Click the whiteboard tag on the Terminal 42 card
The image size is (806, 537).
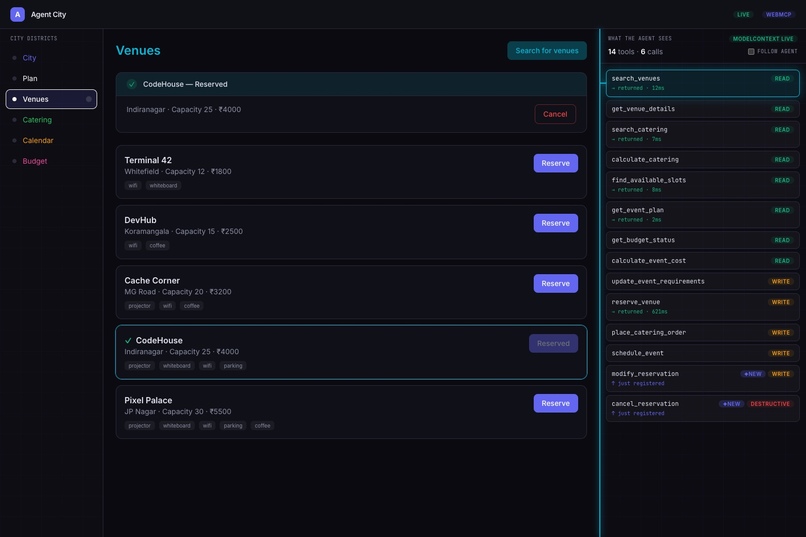pos(163,186)
